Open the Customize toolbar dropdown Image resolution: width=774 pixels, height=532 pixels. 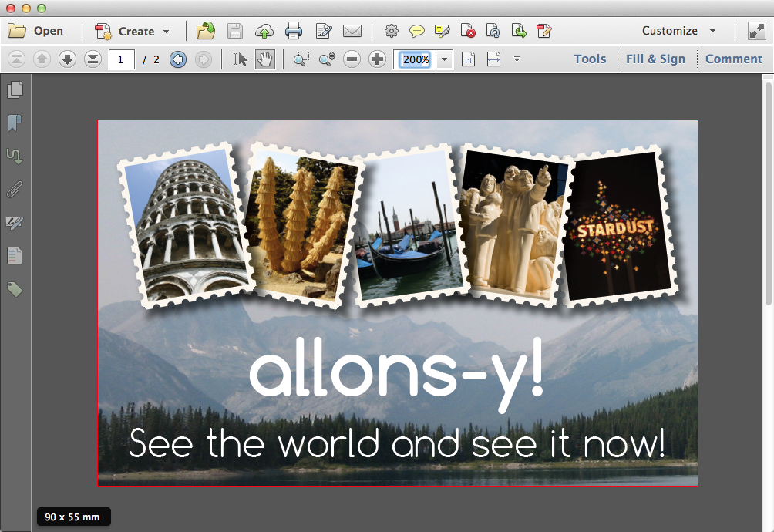678,31
